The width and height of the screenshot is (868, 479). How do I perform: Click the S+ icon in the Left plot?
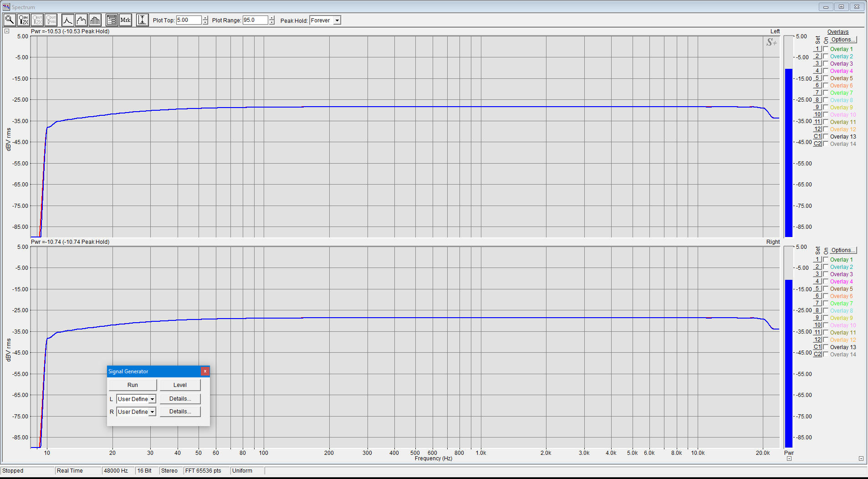(x=771, y=42)
